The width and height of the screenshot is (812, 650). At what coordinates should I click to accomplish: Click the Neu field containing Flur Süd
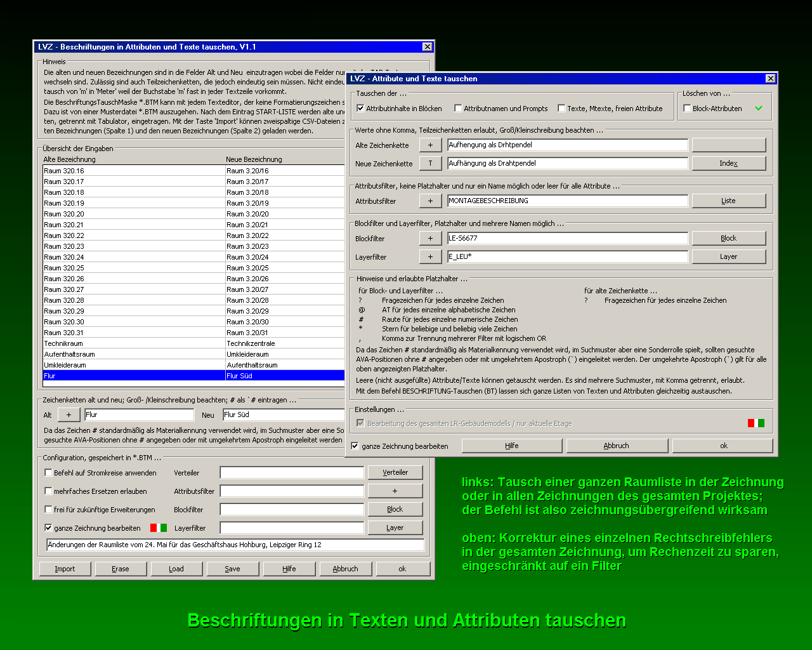pyautogui.click(x=284, y=415)
